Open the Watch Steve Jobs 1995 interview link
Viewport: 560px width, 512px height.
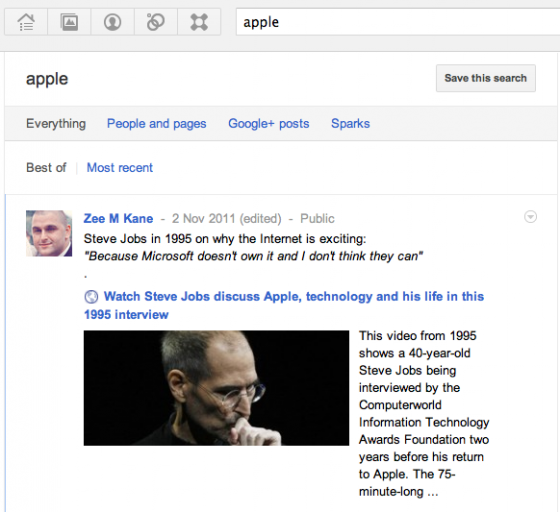click(x=284, y=305)
